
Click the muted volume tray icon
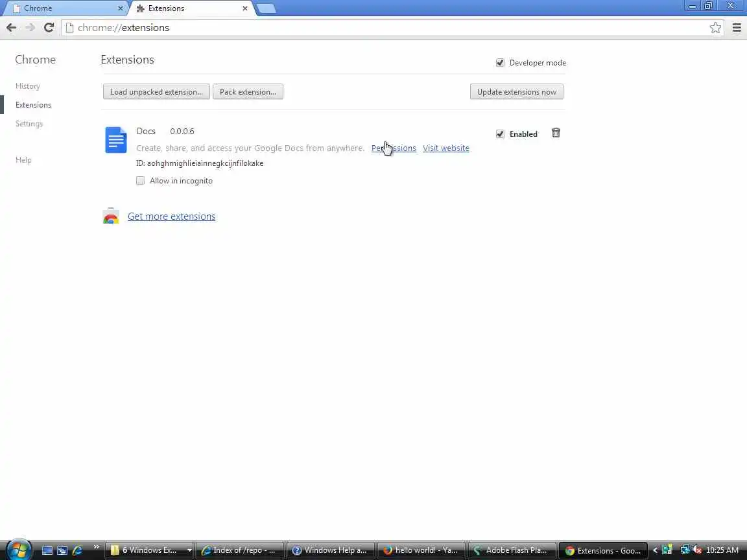click(696, 550)
